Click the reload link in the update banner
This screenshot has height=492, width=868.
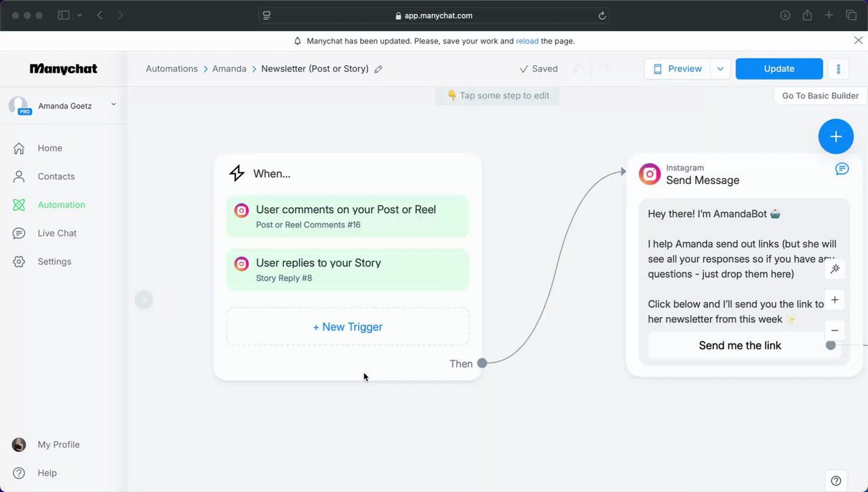pos(527,41)
